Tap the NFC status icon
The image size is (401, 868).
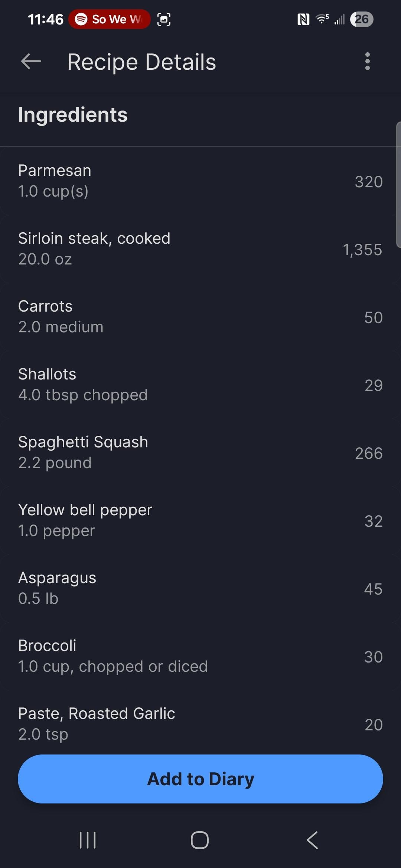pyautogui.click(x=303, y=19)
